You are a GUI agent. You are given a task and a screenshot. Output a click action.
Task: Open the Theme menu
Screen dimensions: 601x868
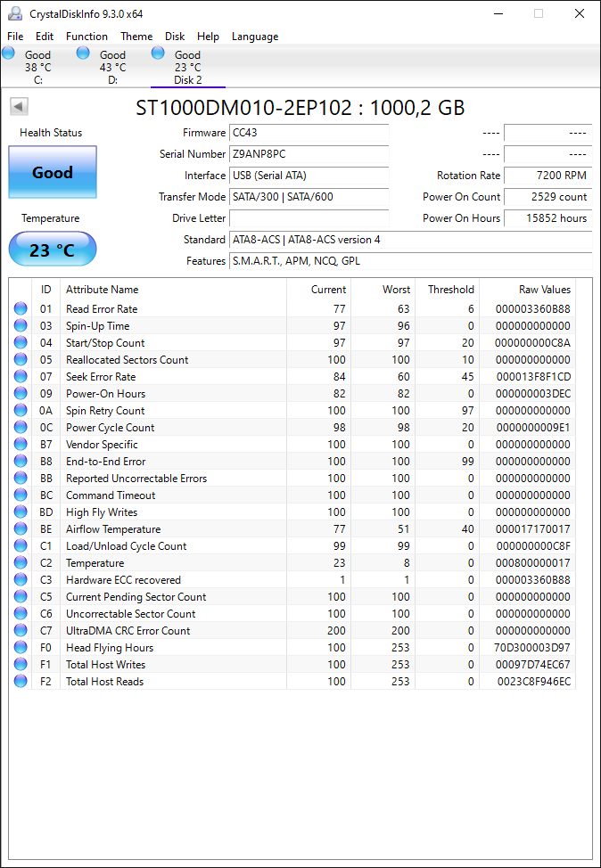click(x=136, y=37)
